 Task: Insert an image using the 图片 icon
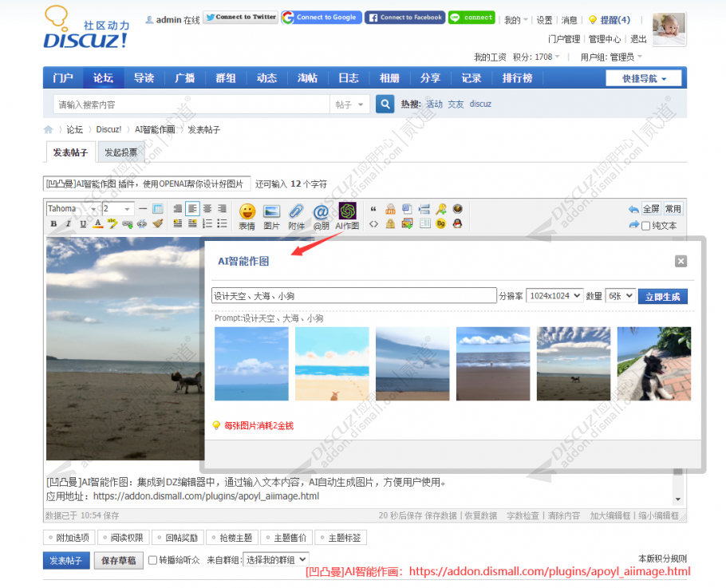[x=272, y=212]
